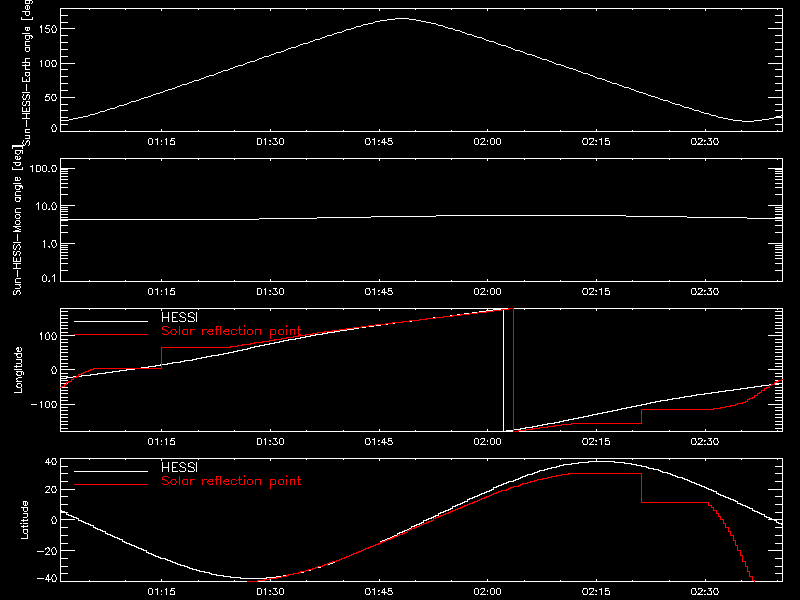
Task: Click the Sun-HESSI-Earth angle axis title
Action: tap(27, 71)
